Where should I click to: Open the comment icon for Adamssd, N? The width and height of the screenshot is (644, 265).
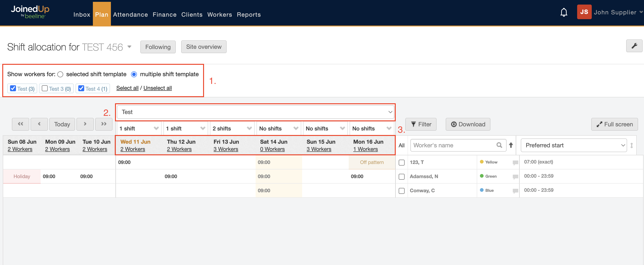[x=515, y=177]
